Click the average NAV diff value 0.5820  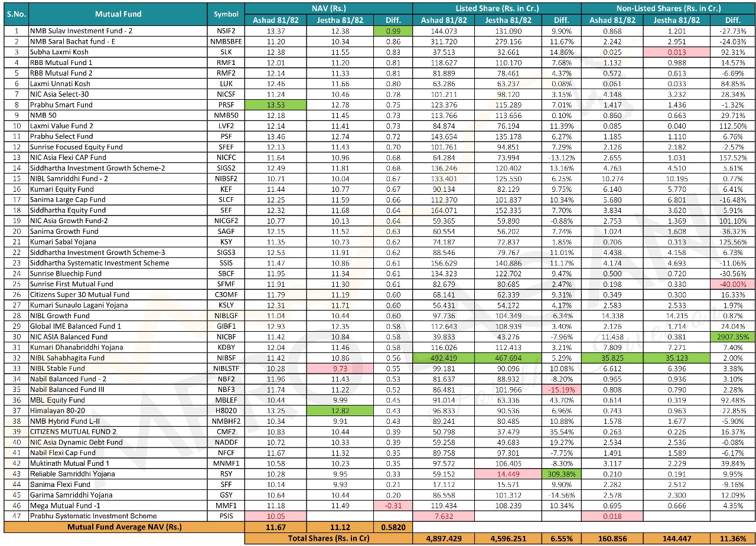tap(393, 527)
